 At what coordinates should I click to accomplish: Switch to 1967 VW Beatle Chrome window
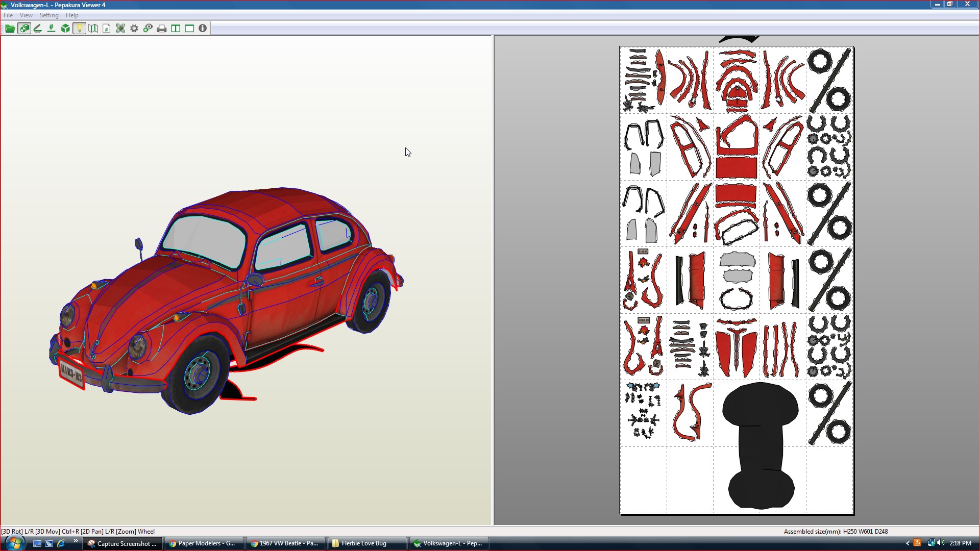point(286,543)
